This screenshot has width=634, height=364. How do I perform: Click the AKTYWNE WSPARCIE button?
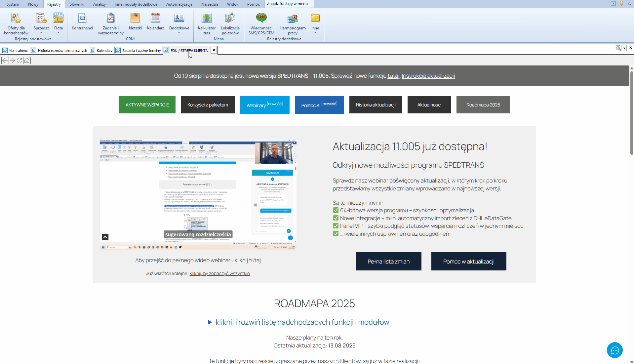tap(147, 105)
